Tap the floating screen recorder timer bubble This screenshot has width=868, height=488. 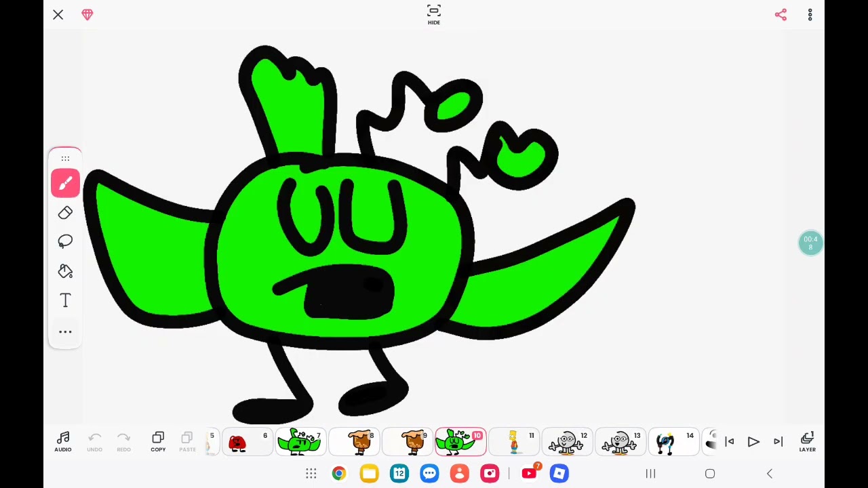(x=810, y=243)
